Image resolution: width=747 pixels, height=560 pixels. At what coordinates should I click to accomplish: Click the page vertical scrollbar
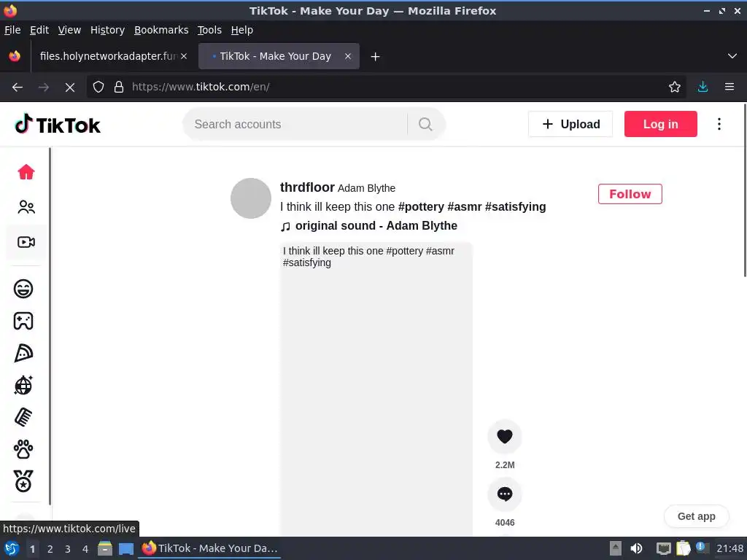(744, 190)
